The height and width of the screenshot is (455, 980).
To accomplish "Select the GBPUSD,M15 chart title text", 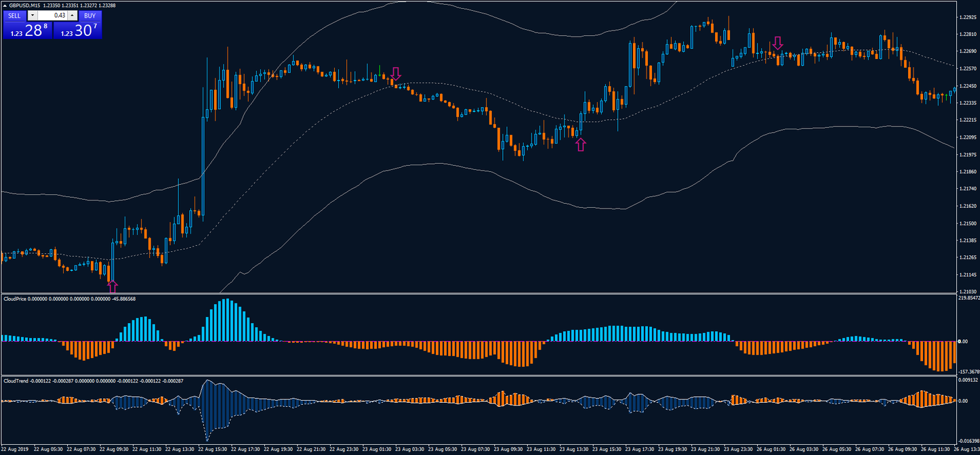I will [x=26, y=5].
